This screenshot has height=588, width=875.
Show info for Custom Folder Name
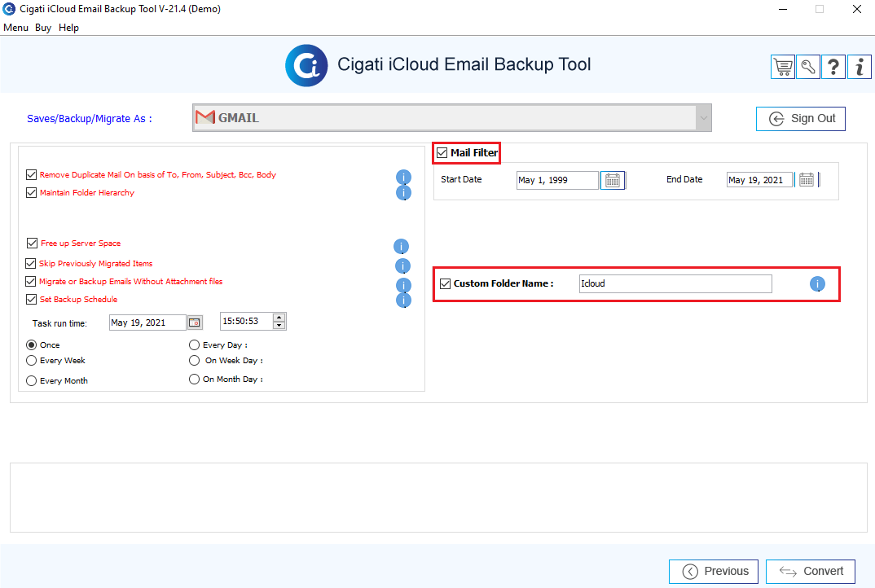coord(817,284)
